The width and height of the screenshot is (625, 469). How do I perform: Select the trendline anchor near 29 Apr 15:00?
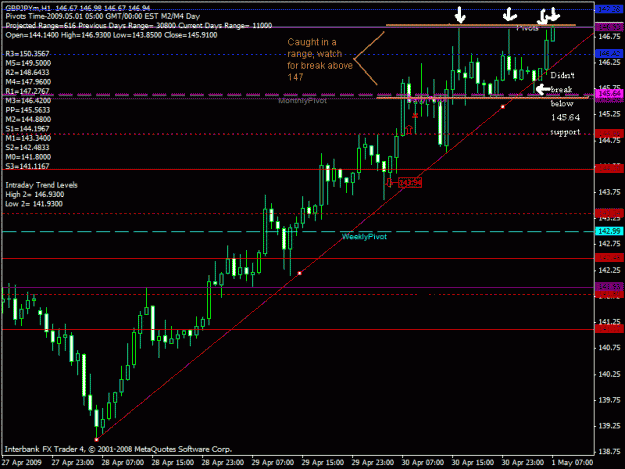300,273
